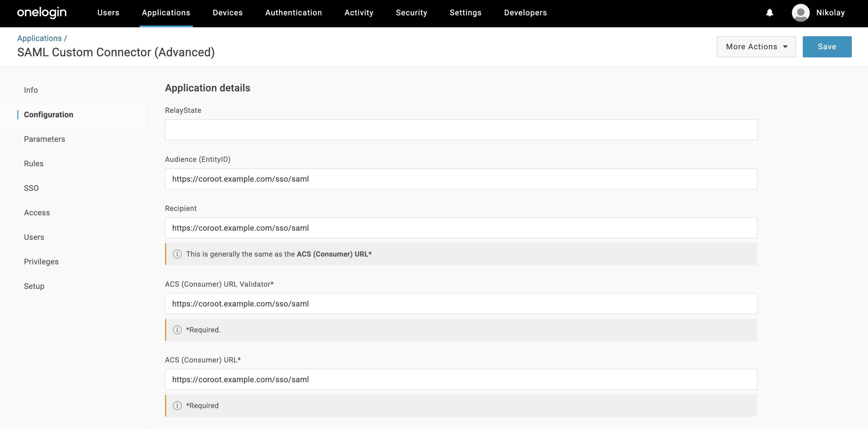The width and height of the screenshot is (868, 429).
Task: Focus the RelayState input field
Action: click(461, 130)
